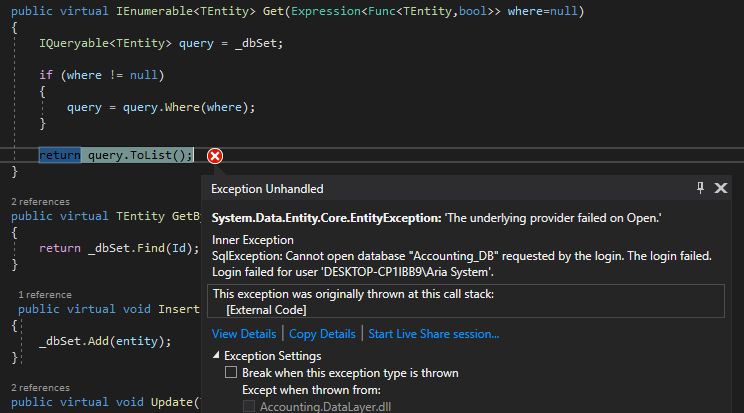This screenshot has height=413, width=744.
Task: Open the View Details link
Action: (x=243, y=333)
